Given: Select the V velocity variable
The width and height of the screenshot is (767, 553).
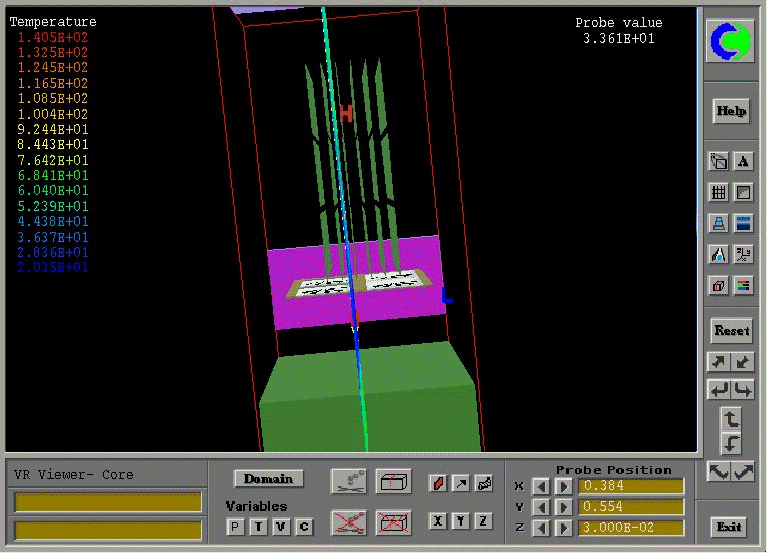Looking at the screenshot, I should coord(281,525).
